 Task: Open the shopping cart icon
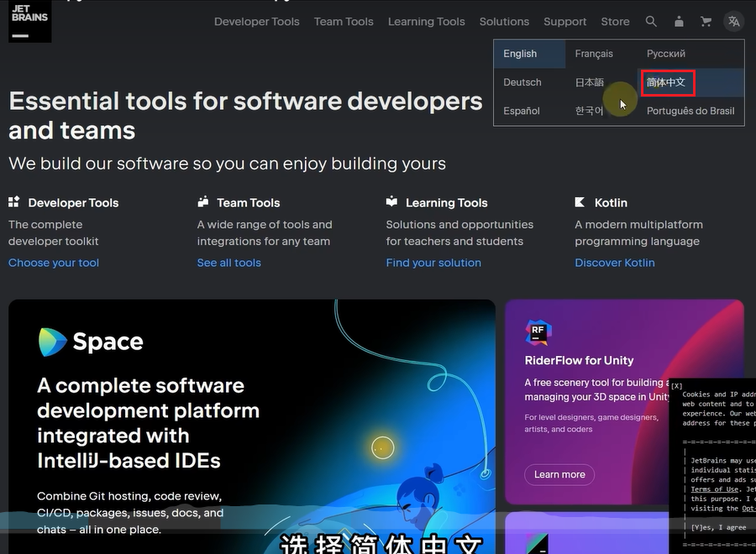pyautogui.click(x=706, y=22)
